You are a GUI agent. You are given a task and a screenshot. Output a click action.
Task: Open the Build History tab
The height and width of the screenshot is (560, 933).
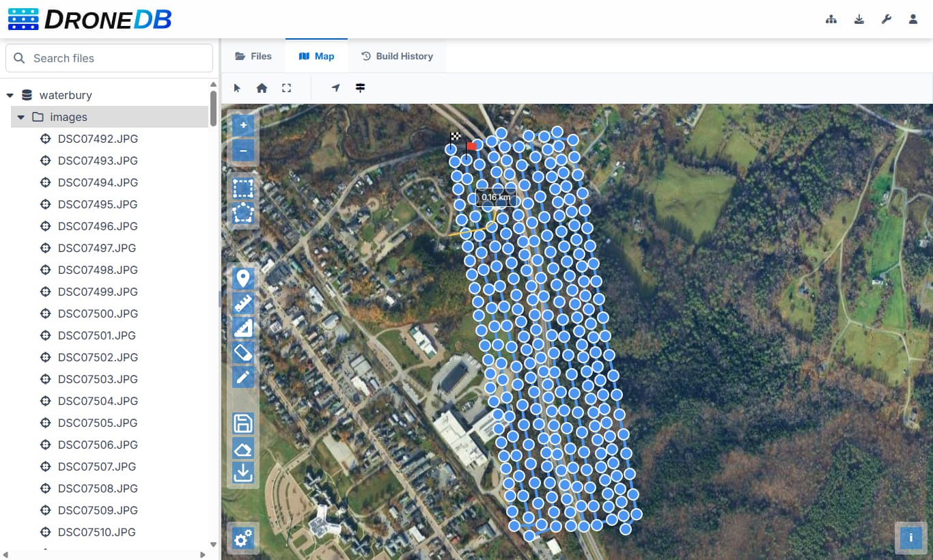[x=397, y=56]
